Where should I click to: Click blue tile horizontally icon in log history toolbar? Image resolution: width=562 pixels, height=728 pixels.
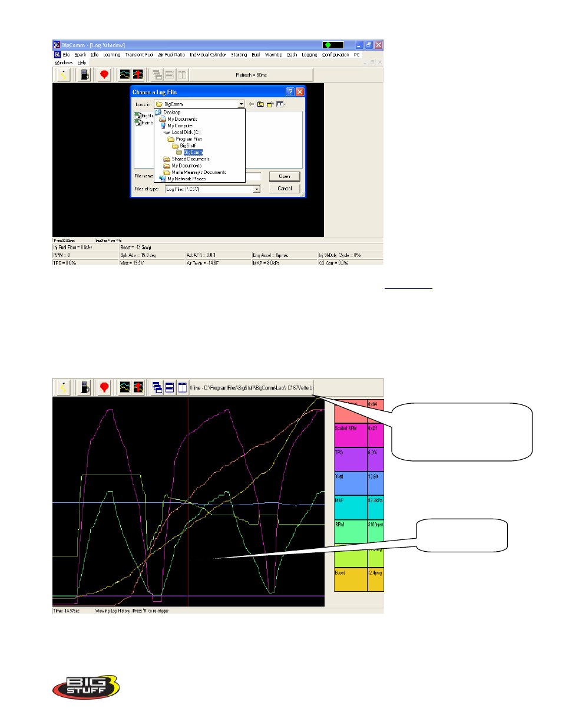[170, 387]
